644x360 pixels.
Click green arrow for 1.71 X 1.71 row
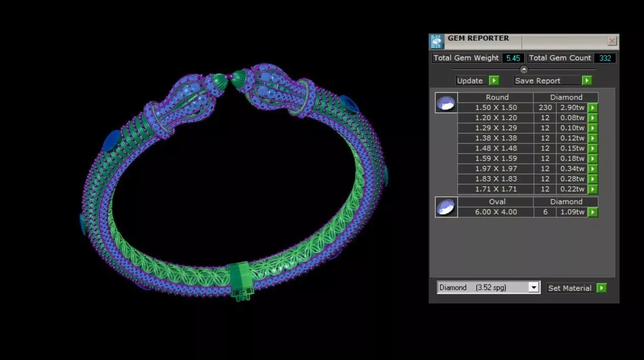[593, 189]
